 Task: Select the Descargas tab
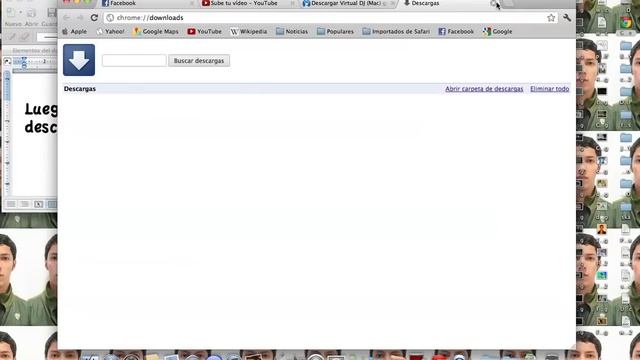449,3
